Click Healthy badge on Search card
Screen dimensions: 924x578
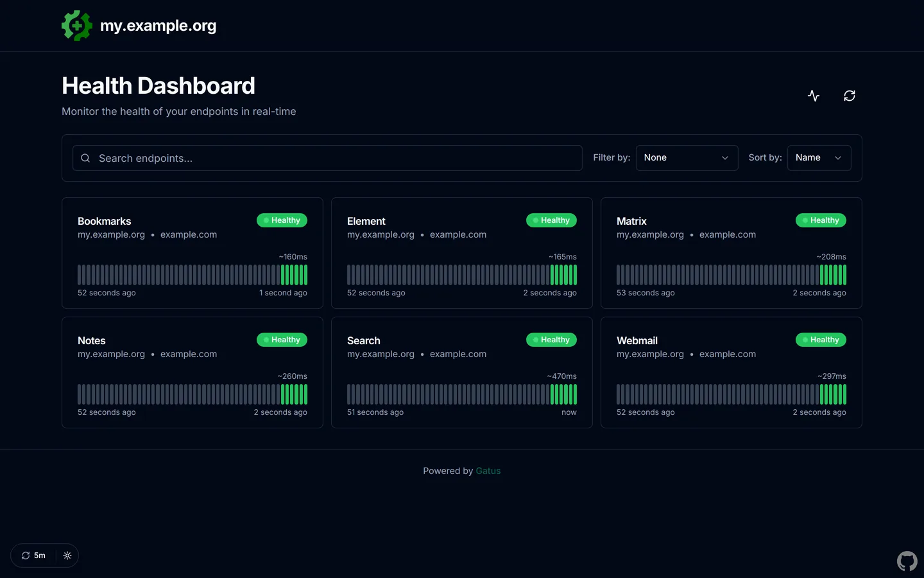pyautogui.click(x=551, y=340)
